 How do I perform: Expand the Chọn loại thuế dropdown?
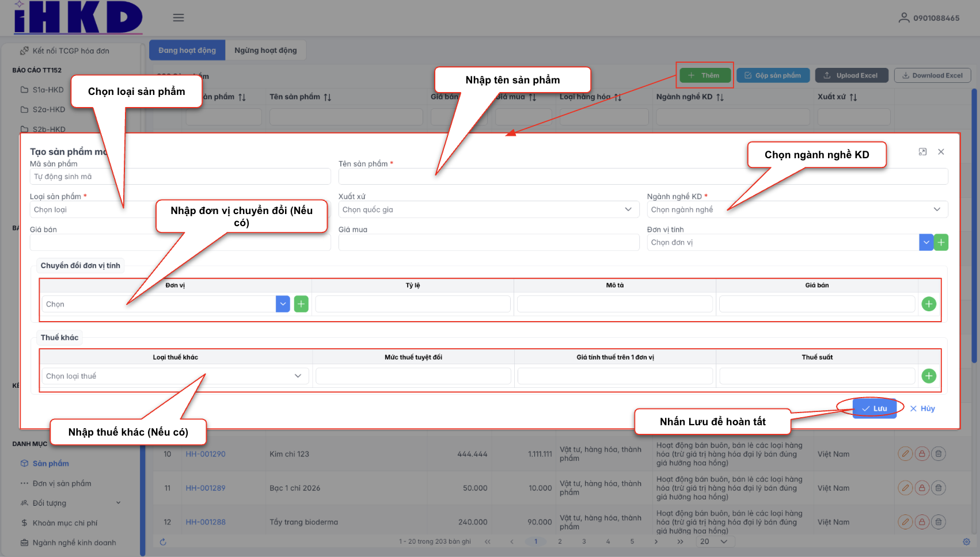tap(174, 376)
